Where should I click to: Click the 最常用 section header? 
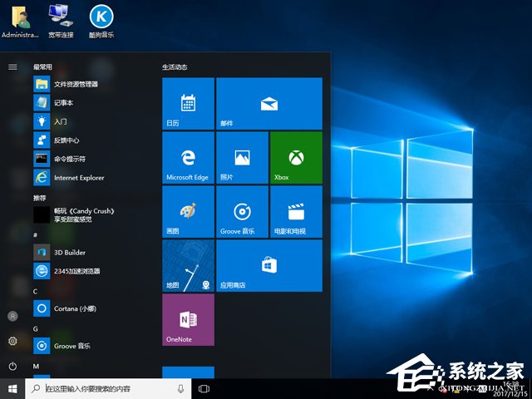tap(42, 66)
